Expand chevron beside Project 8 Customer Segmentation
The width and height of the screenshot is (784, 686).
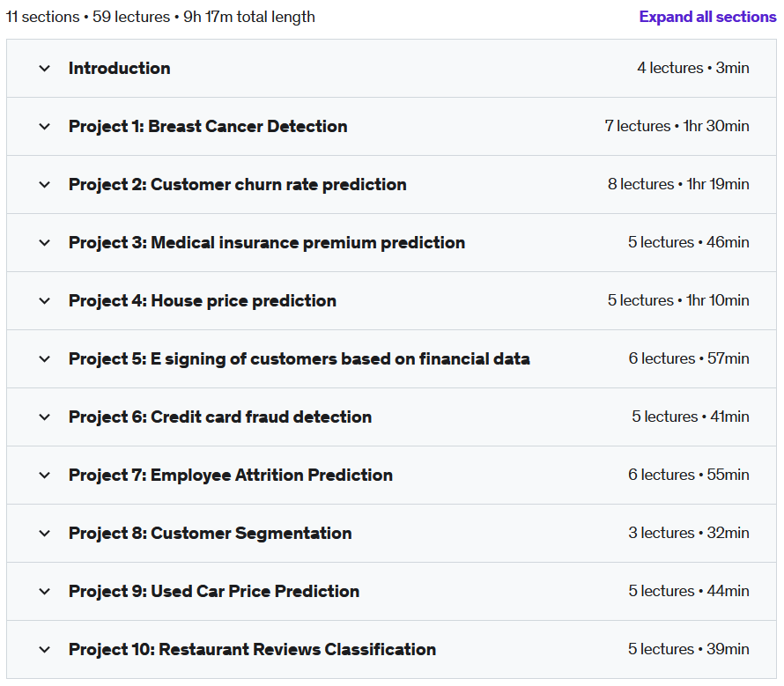[45, 534]
